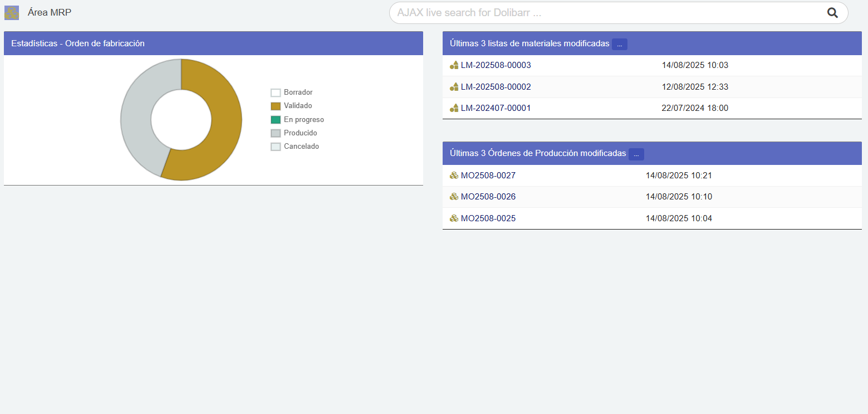Click the order icon beside MO2508-0027
Screen dimensions: 868x414
(x=454, y=176)
